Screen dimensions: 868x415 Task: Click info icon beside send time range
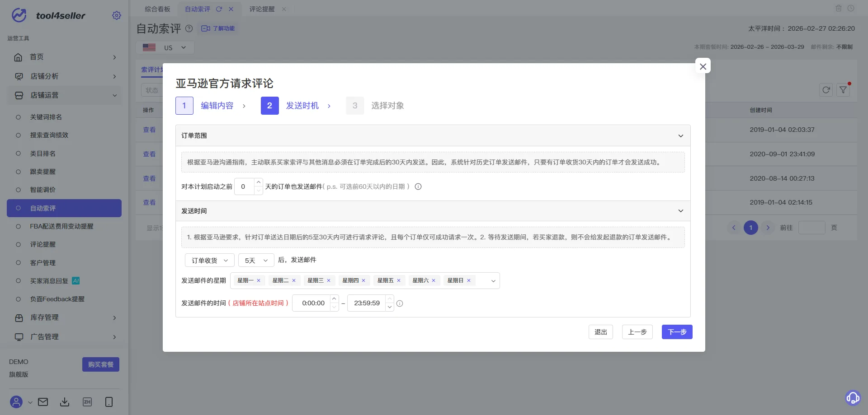[400, 303]
